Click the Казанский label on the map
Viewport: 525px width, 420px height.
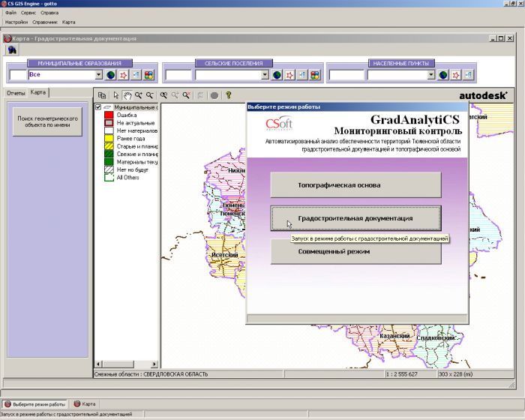(394, 335)
